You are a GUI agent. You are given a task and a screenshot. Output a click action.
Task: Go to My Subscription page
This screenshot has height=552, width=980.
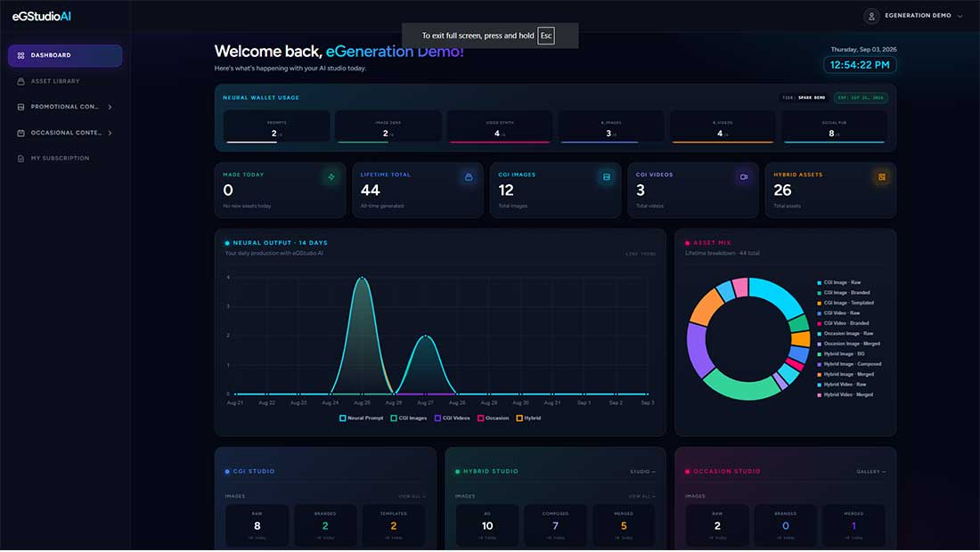click(x=65, y=158)
